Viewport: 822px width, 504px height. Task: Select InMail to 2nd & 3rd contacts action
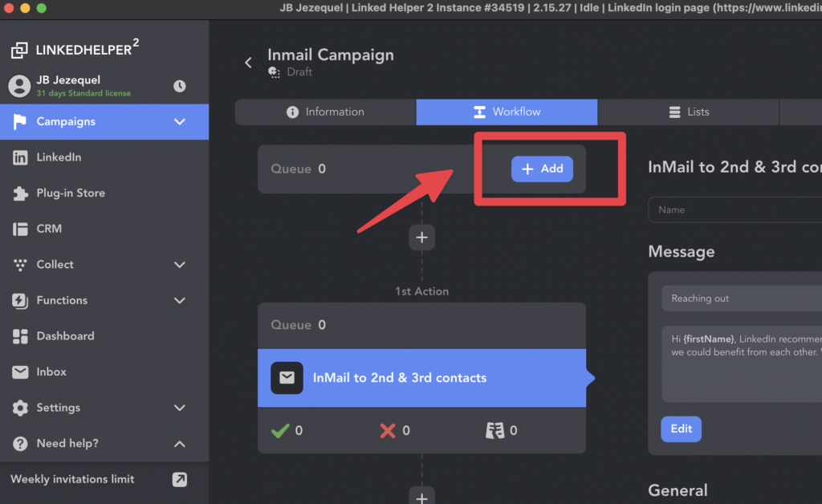click(421, 378)
